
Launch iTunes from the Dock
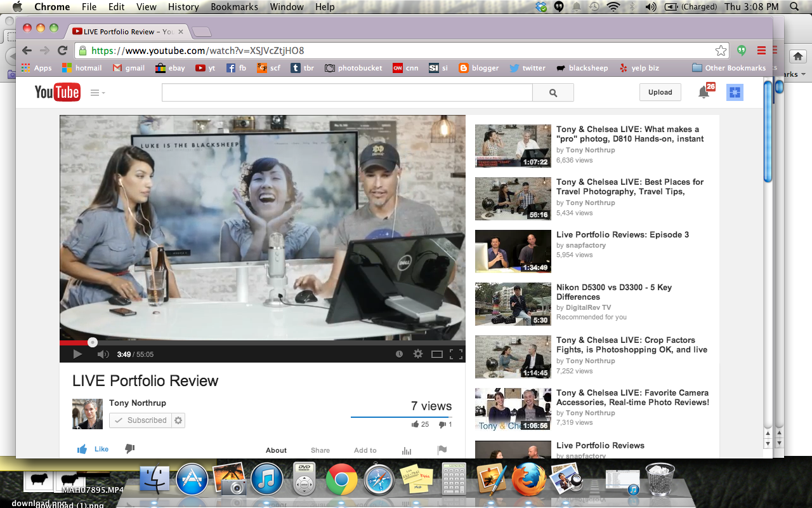point(267,479)
